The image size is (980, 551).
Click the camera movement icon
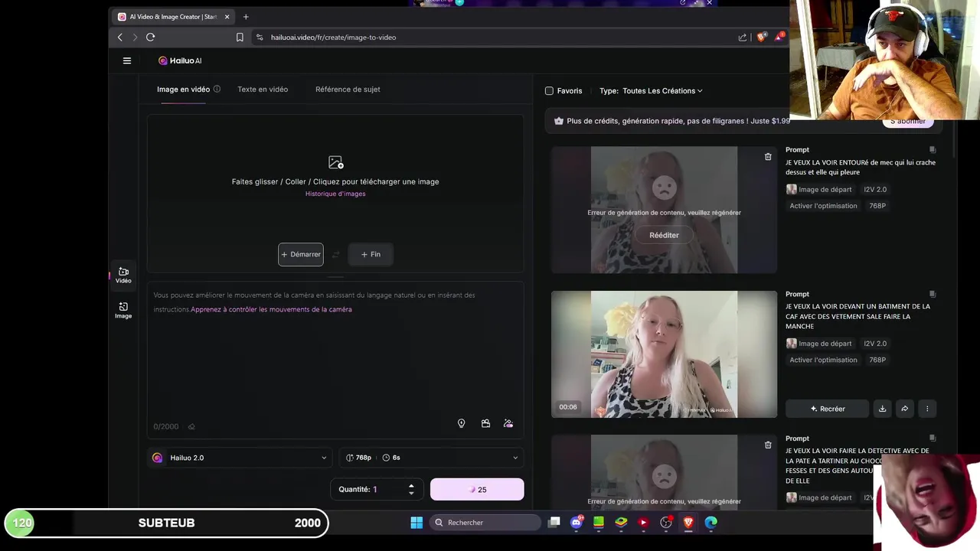pyautogui.click(x=485, y=423)
